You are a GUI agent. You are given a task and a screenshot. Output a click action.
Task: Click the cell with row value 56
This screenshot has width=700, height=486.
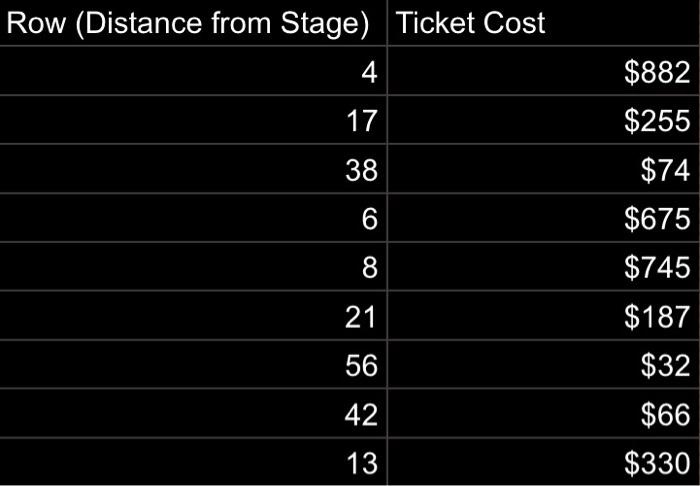click(x=193, y=364)
